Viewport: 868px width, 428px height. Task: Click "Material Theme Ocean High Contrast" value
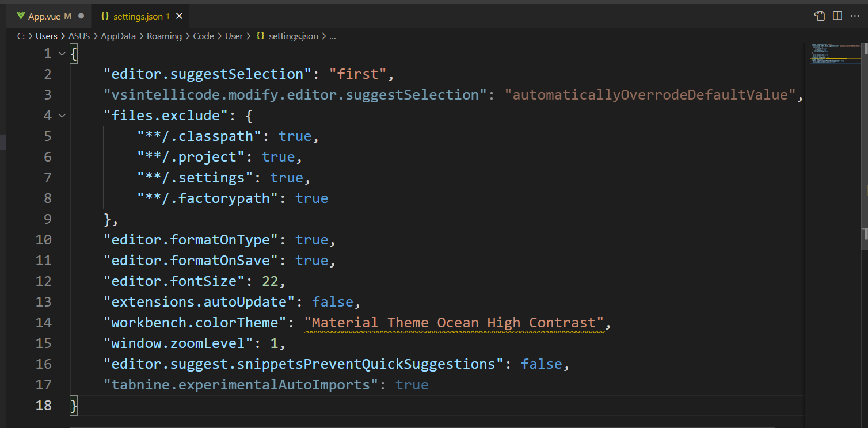click(454, 323)
